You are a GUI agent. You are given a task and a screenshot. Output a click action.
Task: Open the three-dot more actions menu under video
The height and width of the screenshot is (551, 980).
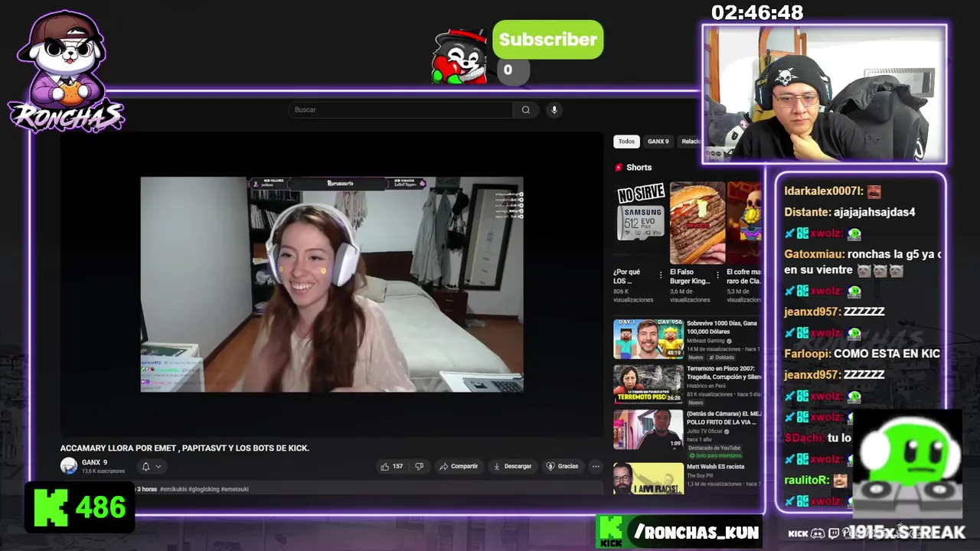pos(596,466)
